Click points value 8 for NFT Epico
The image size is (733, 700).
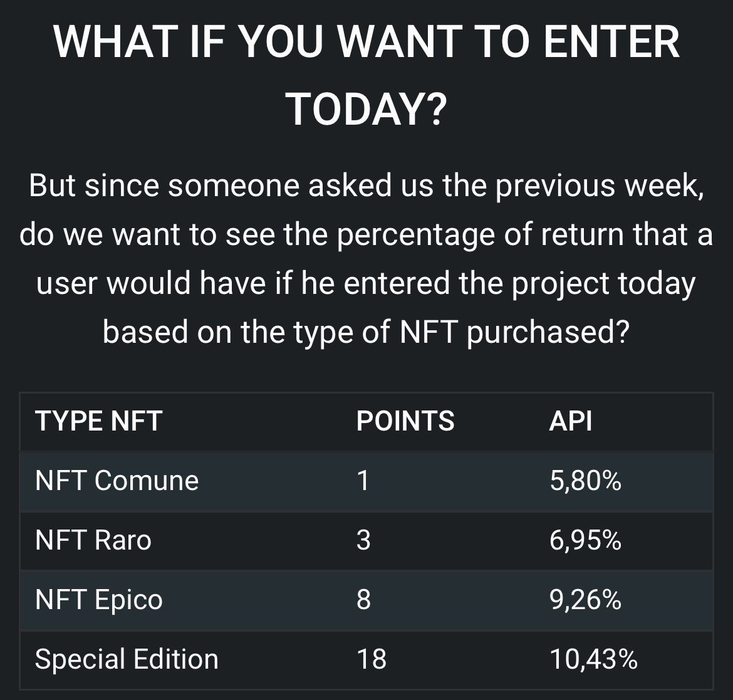click(x=363, y=600)
